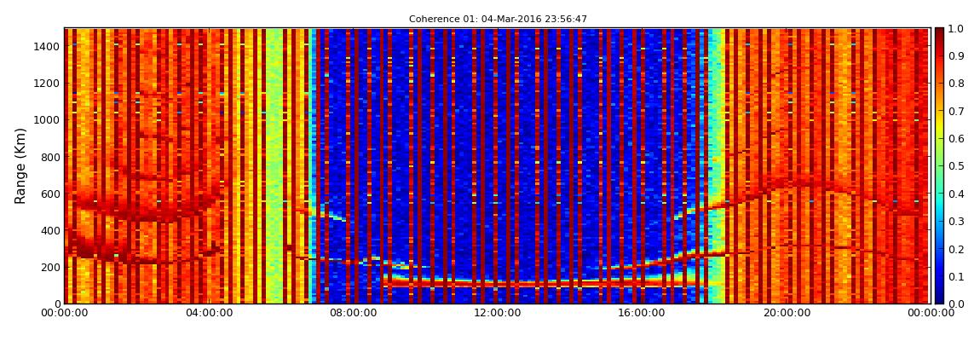Click the 400 range tick label

click(x=50, y=231)
